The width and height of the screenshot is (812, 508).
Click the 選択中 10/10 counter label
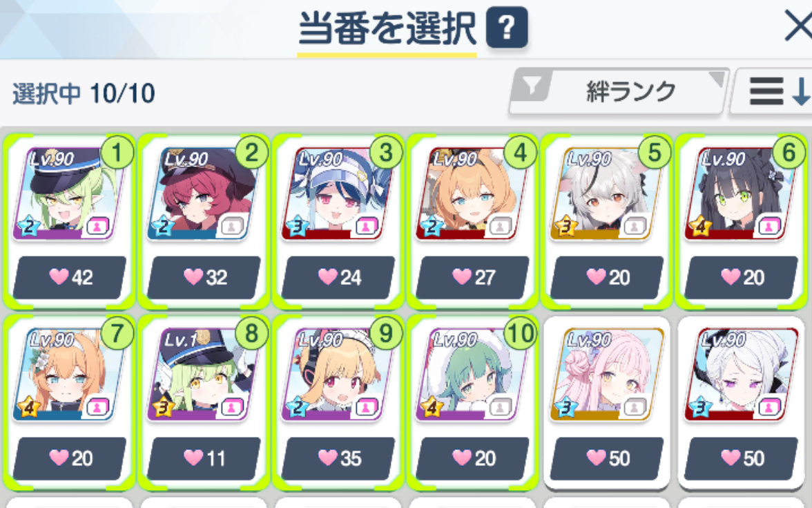84,94
